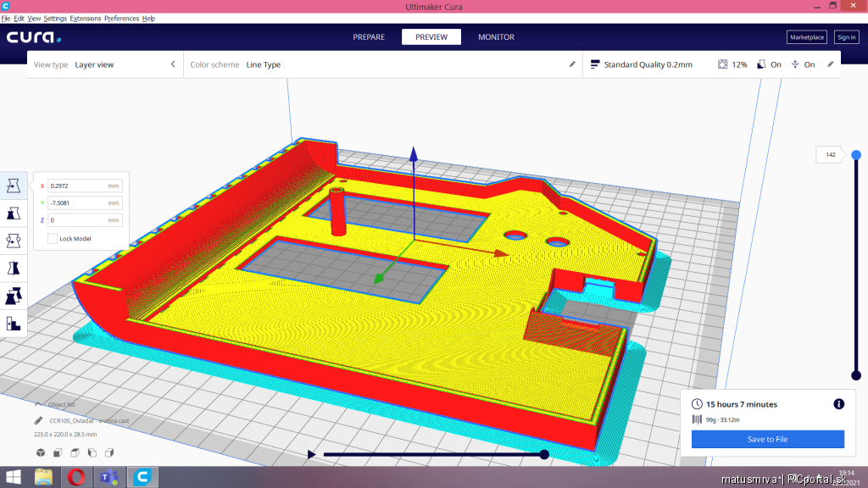868x488 pixels.
Task: Collapse the View type panel chevron
Action: pos(173,64)
